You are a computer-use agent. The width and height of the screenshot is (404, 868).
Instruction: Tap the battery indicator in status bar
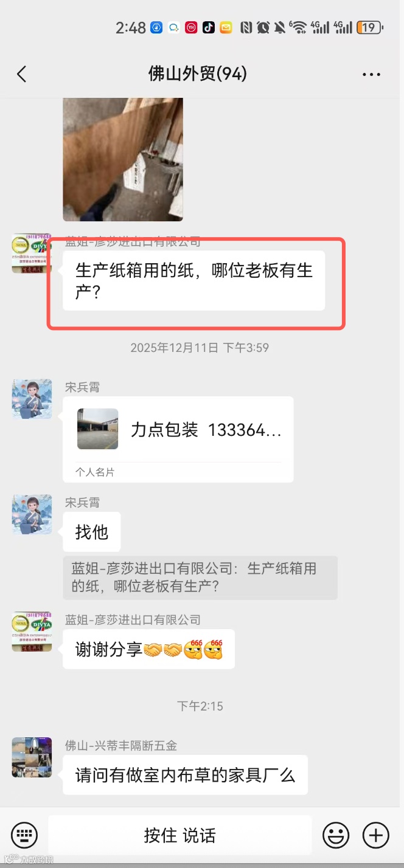coord(370,27)
